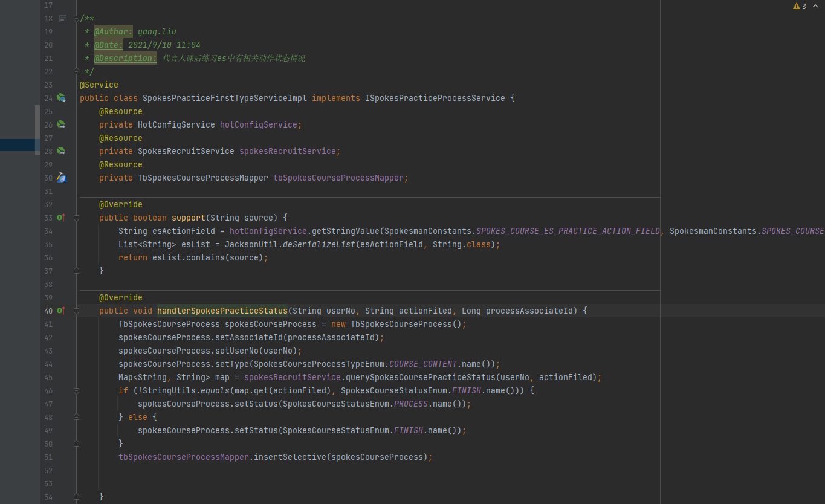This screenshot has width=825, height=504.
Task: Click line number 24 in gutter
Action: pos(48,98)
